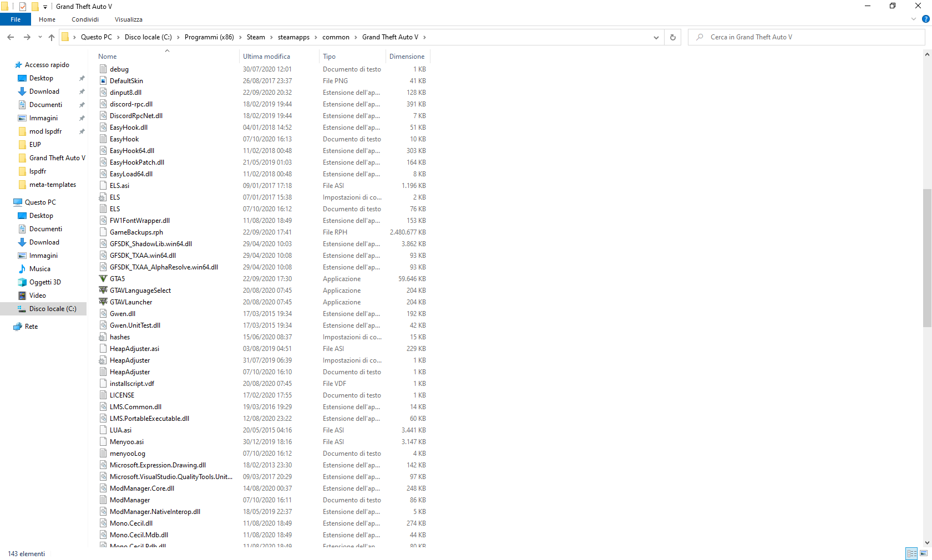
Task: Click the GTAVLanguageSelect application icon
Action: coord(103,291)
